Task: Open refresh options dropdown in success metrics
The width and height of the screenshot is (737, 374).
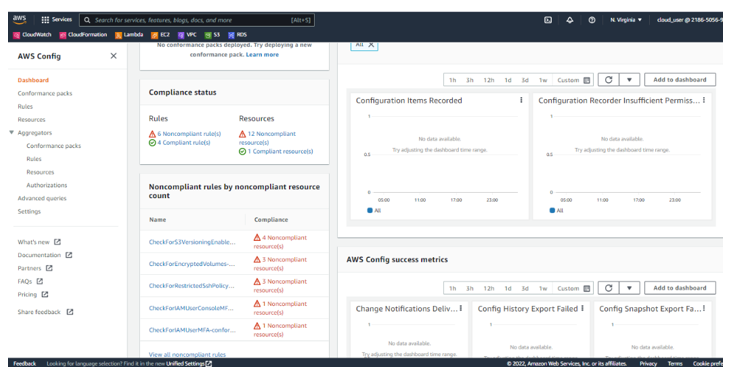Action: pos(629,288)
